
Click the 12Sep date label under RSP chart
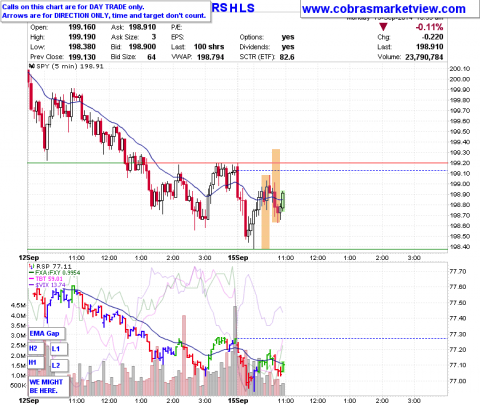[x=29, y=400]
